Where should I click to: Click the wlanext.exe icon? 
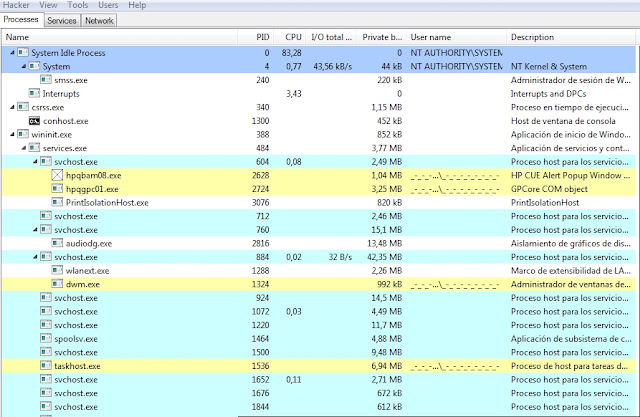pos(57,271)
